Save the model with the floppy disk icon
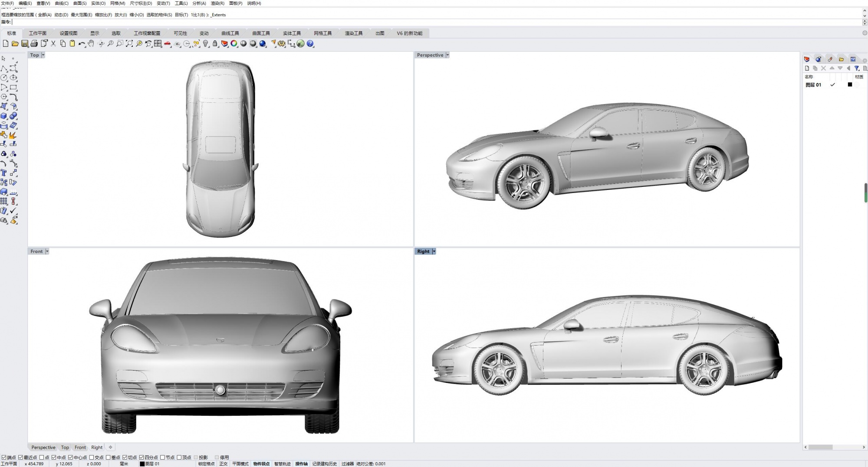This screenshot has width=868, height=467. tap(25, 43)
